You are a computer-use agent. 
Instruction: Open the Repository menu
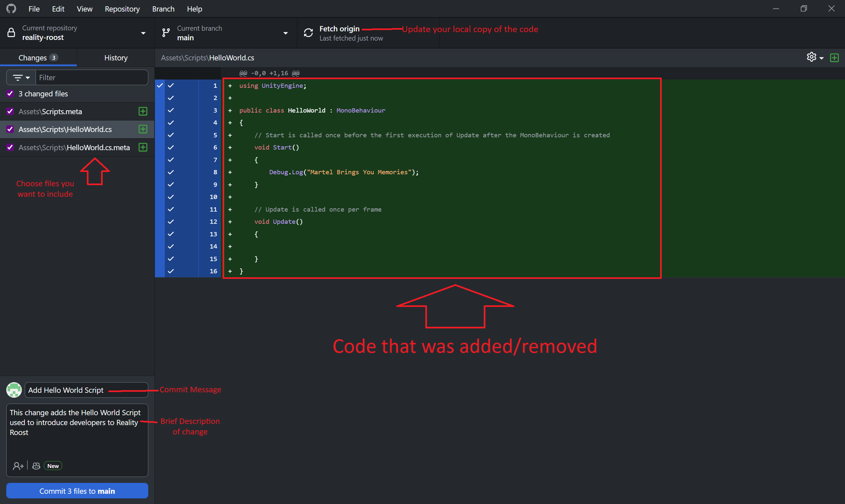pyautogui.click(x=122, y=9)
